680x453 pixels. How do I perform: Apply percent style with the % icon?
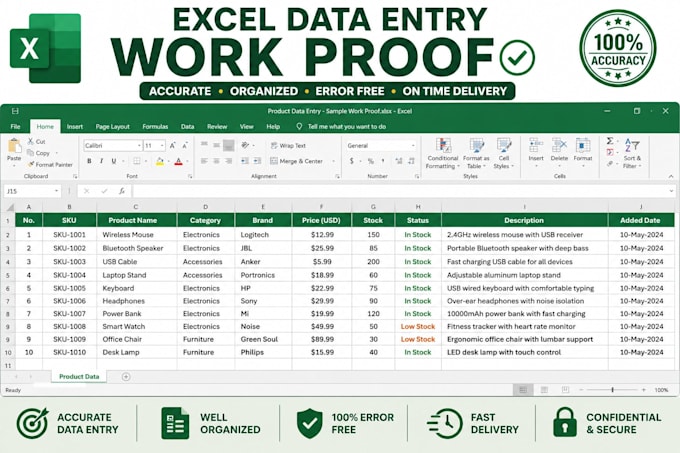371,161
